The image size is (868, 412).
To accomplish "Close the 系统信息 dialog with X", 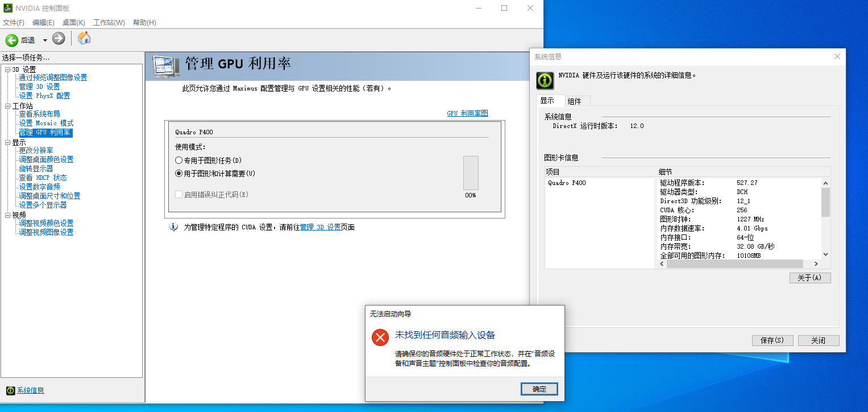I will [837, 56].
